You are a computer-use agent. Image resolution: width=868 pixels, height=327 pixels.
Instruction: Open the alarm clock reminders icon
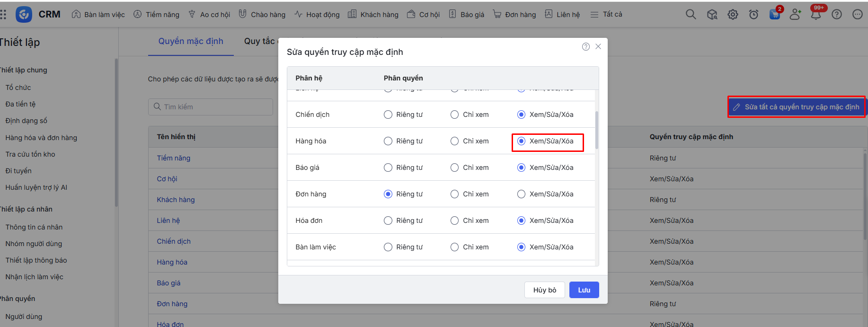(x=753, y=15)
